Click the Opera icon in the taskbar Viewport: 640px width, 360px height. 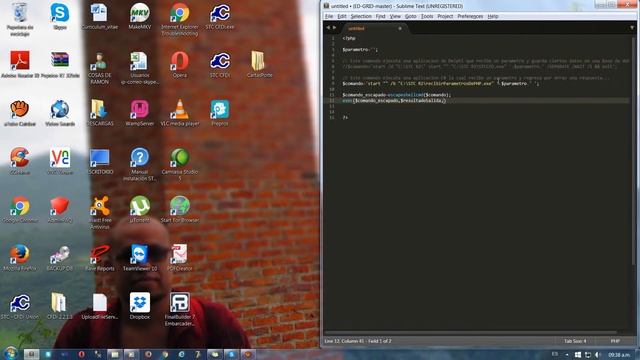pyautogui.click(x=82, y=354)
